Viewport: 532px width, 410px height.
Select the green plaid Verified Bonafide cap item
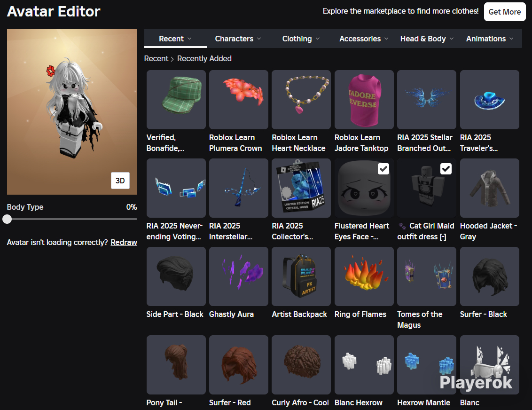(x=176, y=100)
